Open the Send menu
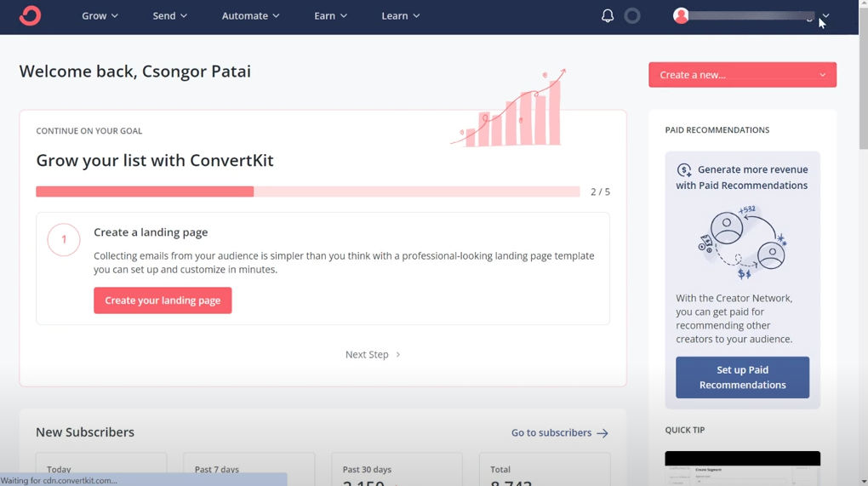 pyautogui.click(x=169, y=16)
